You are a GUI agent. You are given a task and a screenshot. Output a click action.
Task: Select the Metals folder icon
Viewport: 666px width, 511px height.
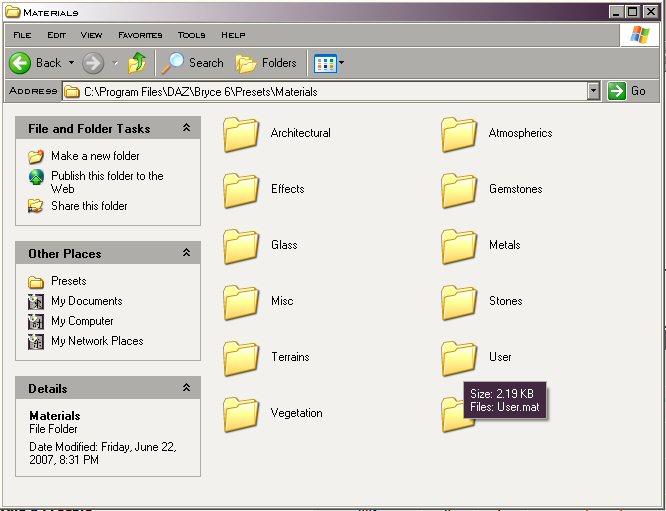pyautogui.click(x=459, y=246)
